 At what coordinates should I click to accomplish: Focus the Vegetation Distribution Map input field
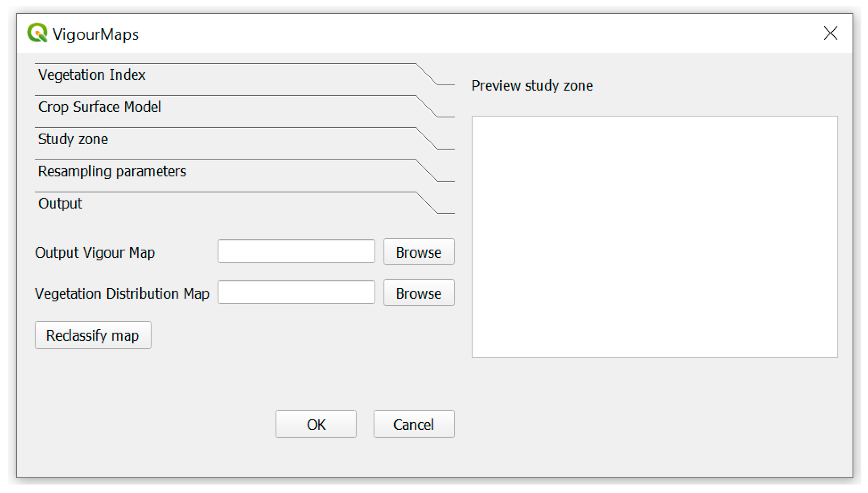click(x=296, y=293)
